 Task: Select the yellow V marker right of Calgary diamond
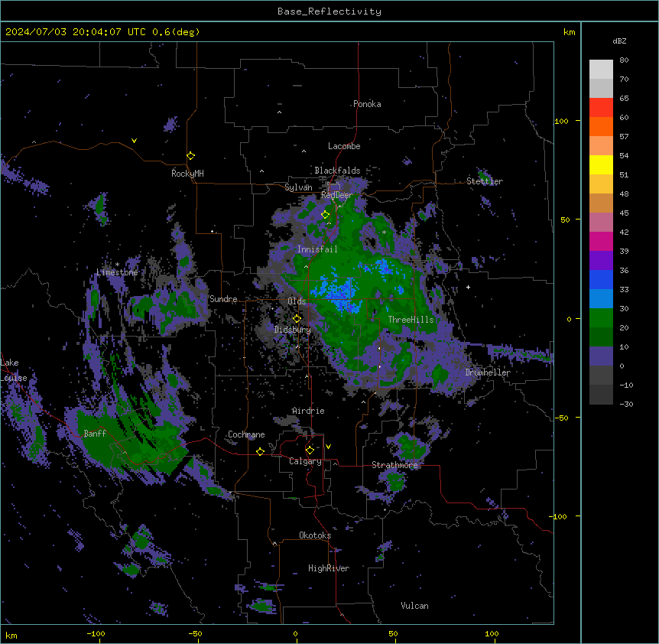pos(328,447)
